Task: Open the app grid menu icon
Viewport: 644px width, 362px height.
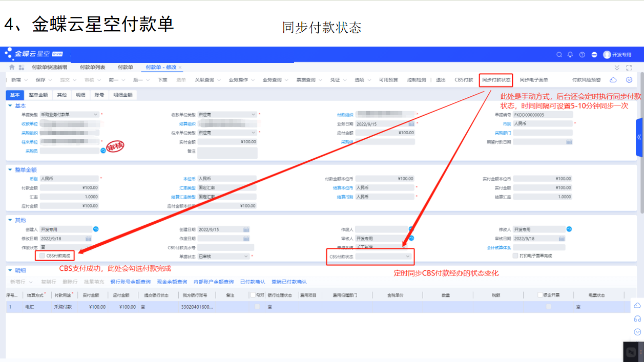Action: click(x=21, y=67)
